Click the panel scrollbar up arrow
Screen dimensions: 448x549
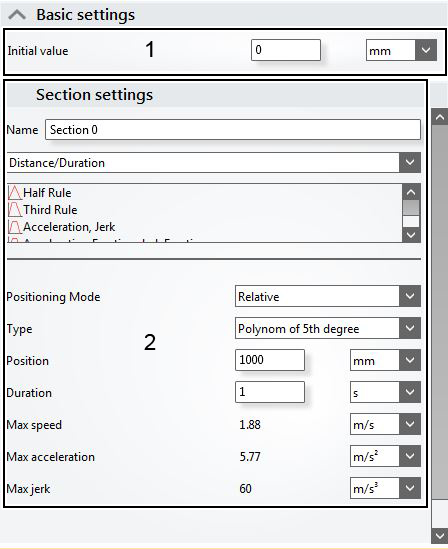pyautogui.click(x=440, y=117)
